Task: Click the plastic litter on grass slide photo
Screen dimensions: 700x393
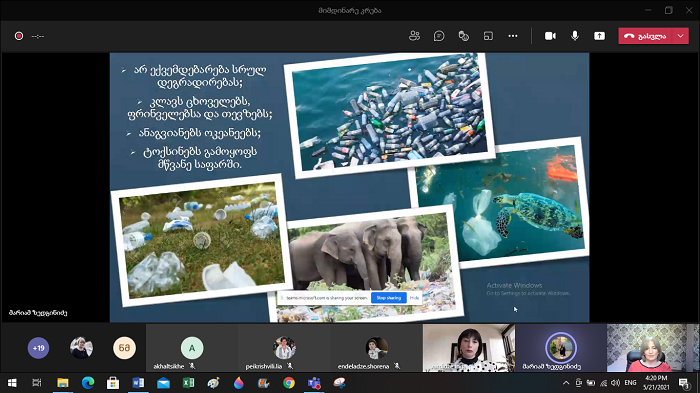Action: click(201, 240)
